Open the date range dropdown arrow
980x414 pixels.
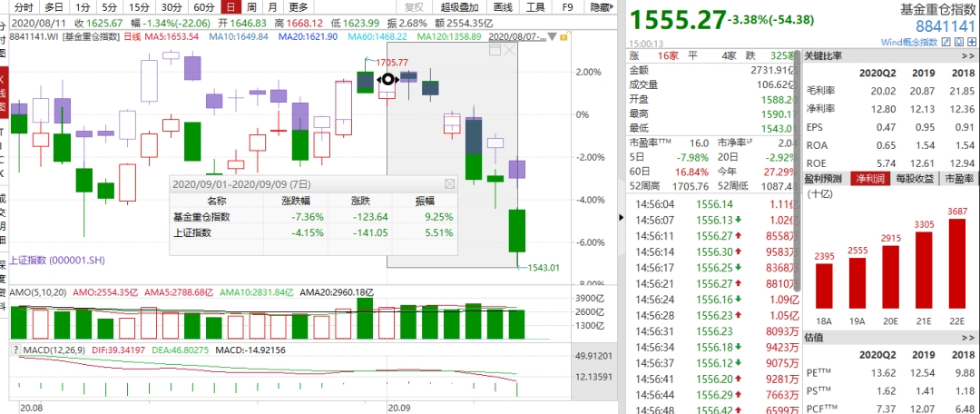[554, 35]
